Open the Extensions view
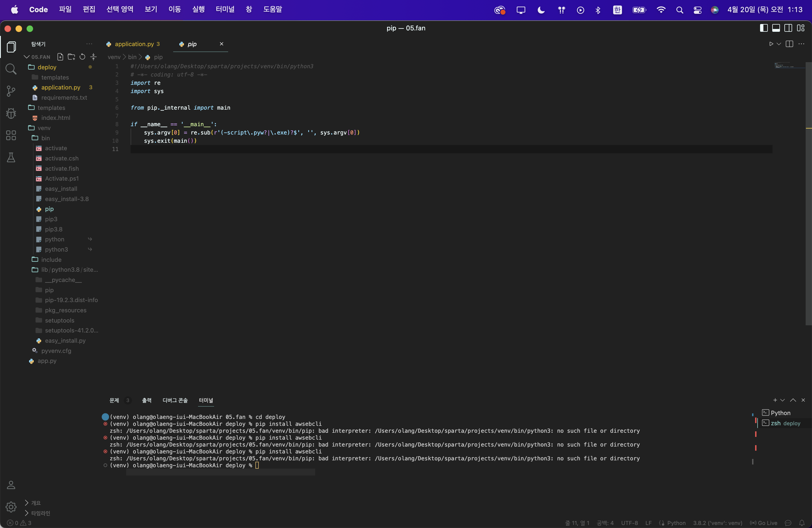 (11, 135)
